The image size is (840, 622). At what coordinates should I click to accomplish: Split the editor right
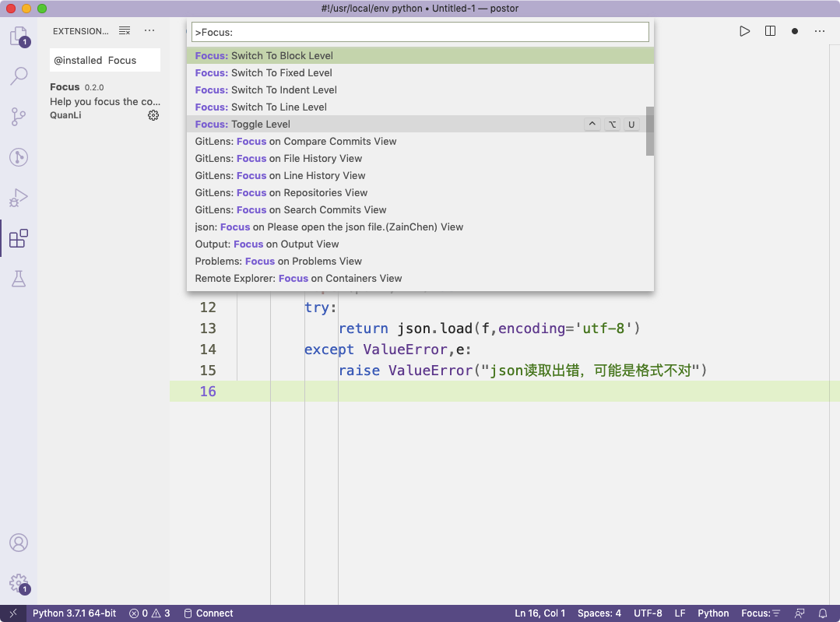click(x=770, y=31)
